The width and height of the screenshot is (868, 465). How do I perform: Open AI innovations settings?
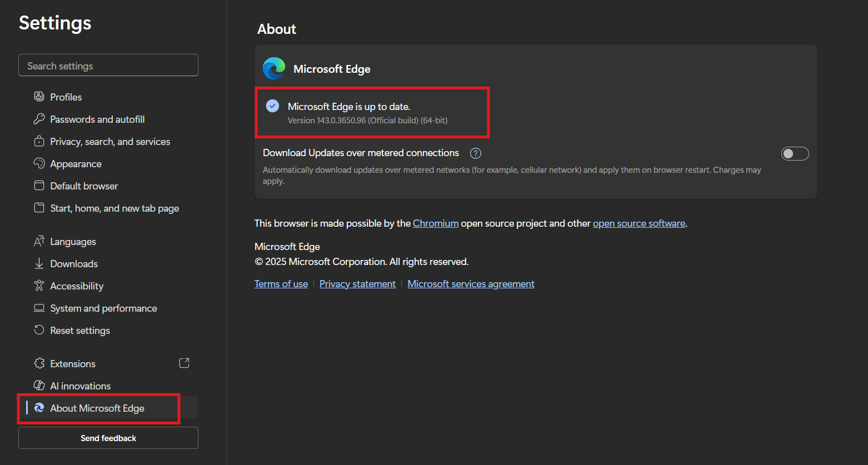pos(80,386)
